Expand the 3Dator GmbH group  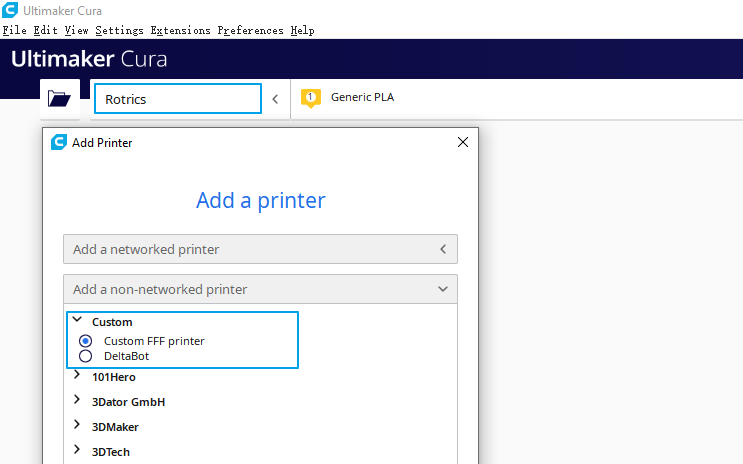(x=77, y=400)
